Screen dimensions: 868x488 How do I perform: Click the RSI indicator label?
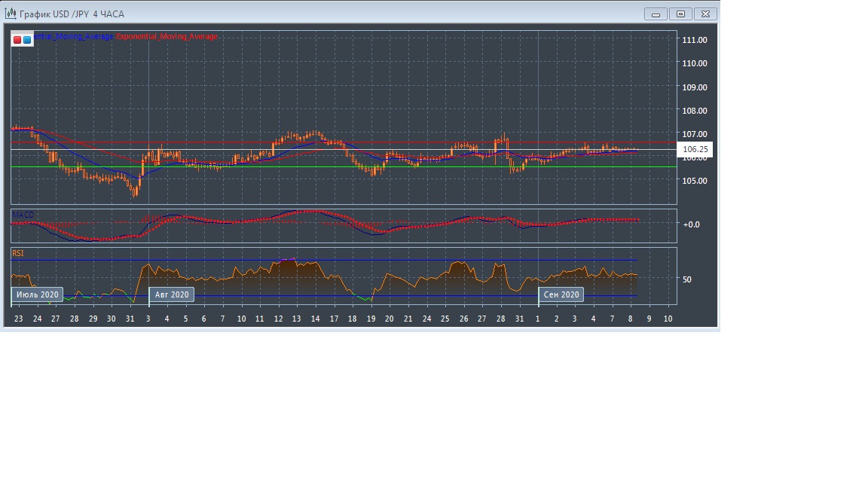[17, 254]
